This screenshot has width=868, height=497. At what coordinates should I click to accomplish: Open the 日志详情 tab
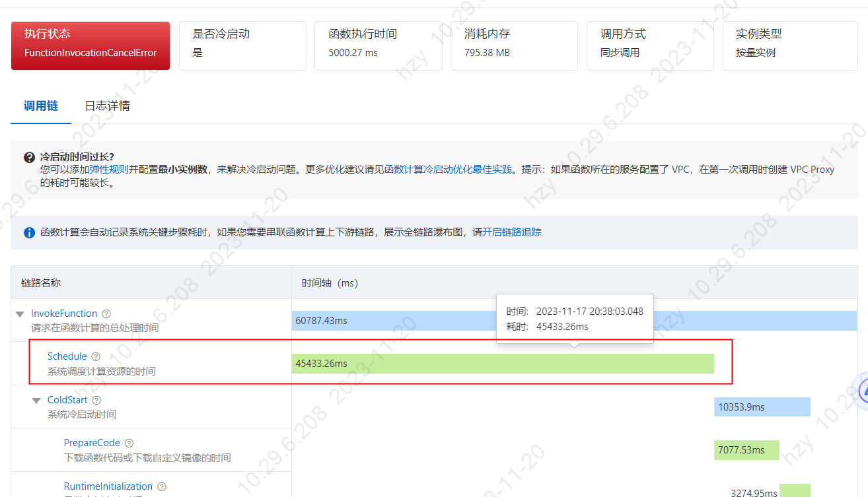107,106
